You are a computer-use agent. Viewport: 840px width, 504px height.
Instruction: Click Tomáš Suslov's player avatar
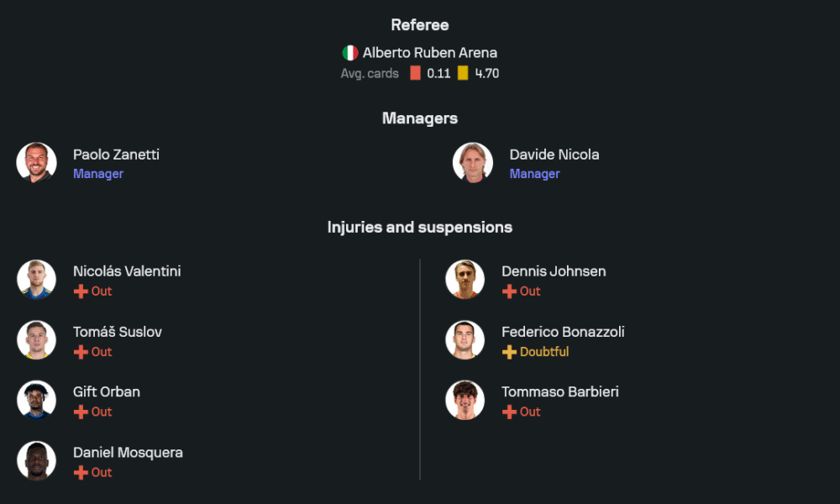point(36,340)
